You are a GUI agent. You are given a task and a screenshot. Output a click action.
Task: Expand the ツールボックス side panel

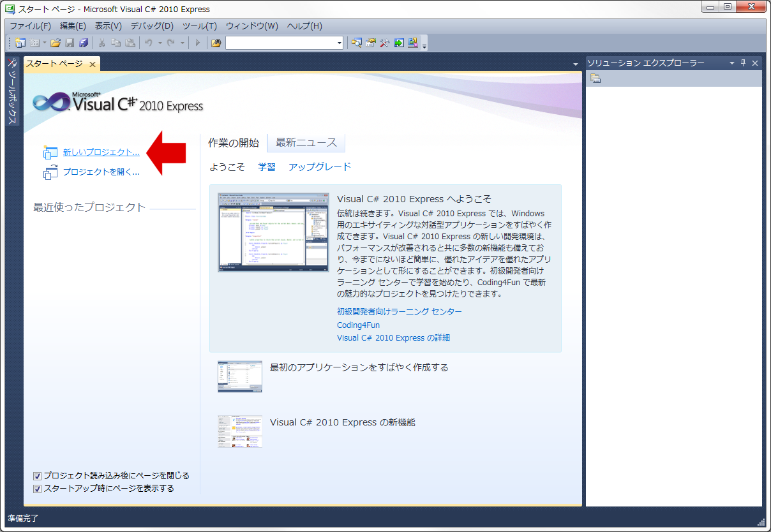[12, 91]
